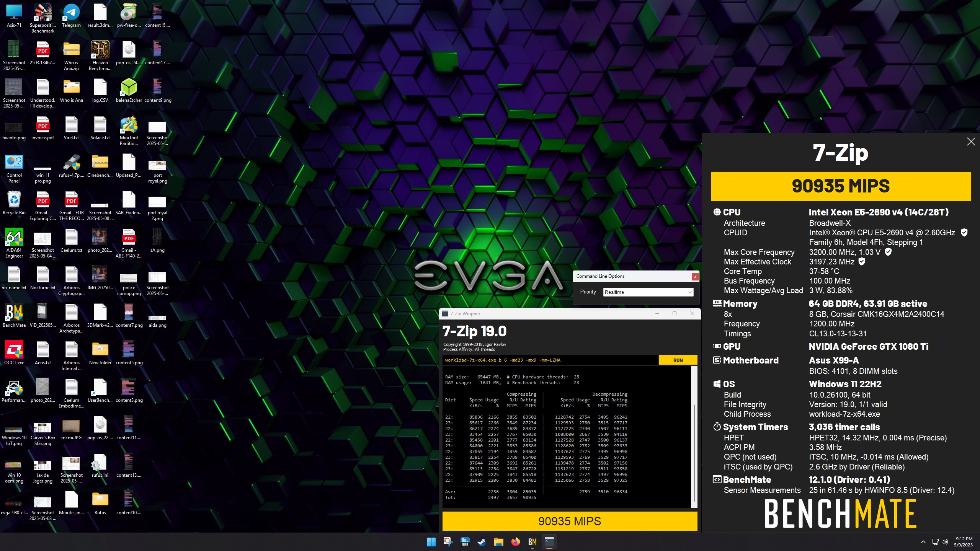Select the invoice.pdf file icon
The height and width of the screenshot is (551, 980).
(x=43, y=128)
